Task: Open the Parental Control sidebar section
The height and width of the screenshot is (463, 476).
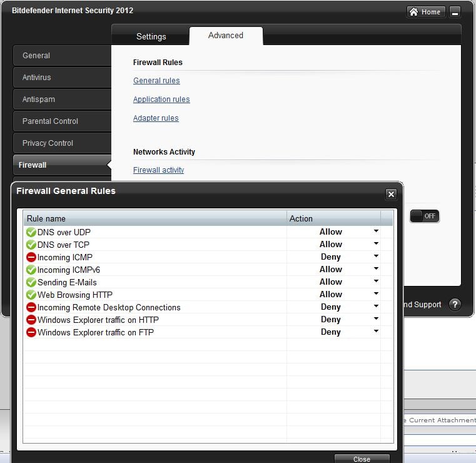Action: pos(62,121)
